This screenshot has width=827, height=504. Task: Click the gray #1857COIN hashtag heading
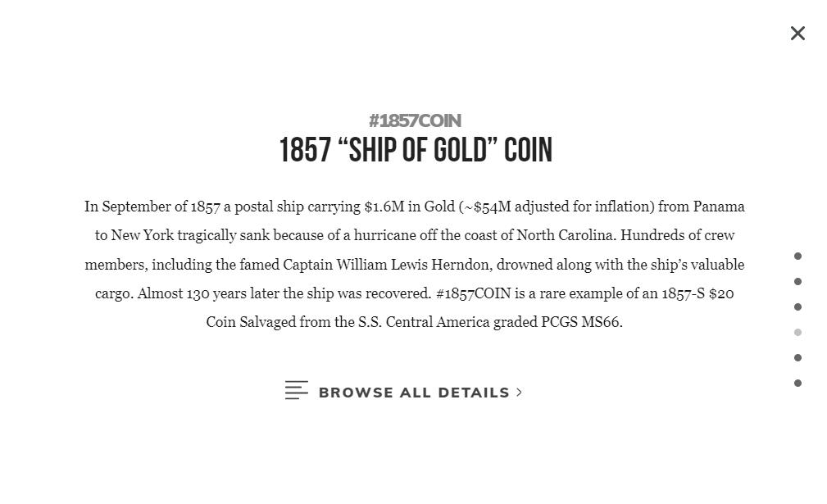415,121
